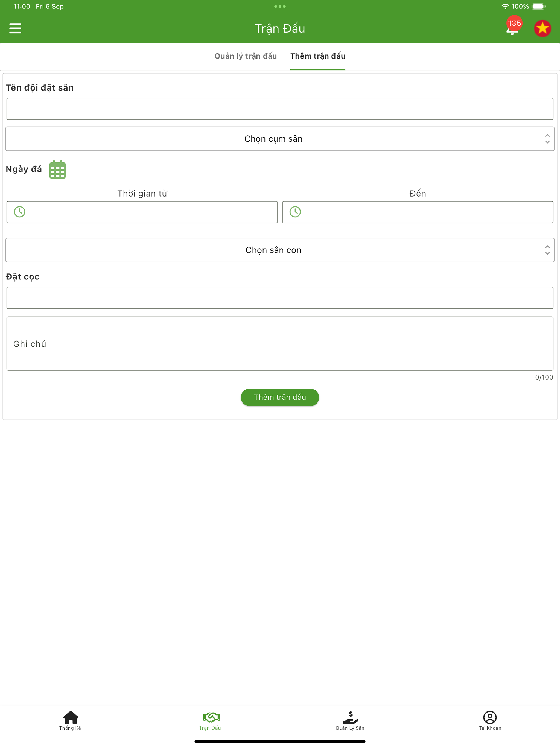
Task: Open the Ngày đá calendar picker
Action: coord(57,170)
